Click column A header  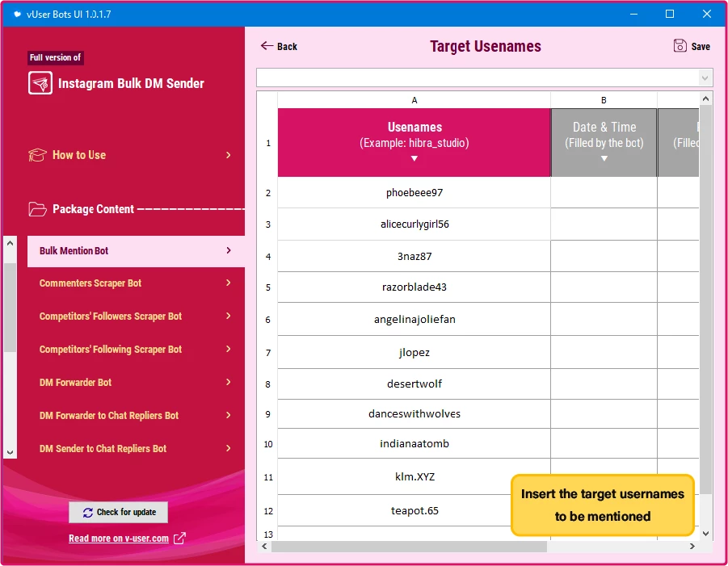click(414, 100)
